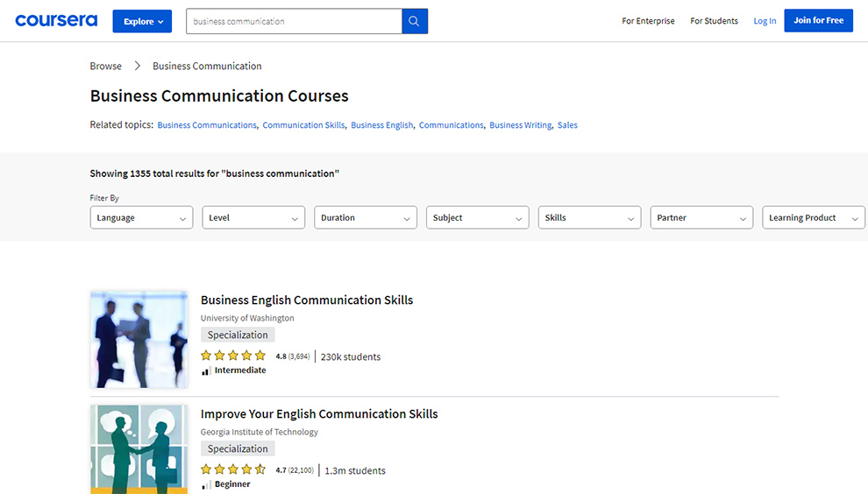Click the breadcrumb chevron after Browse
868x494 pixels.
pyautogui.click(x=138, y=66)
